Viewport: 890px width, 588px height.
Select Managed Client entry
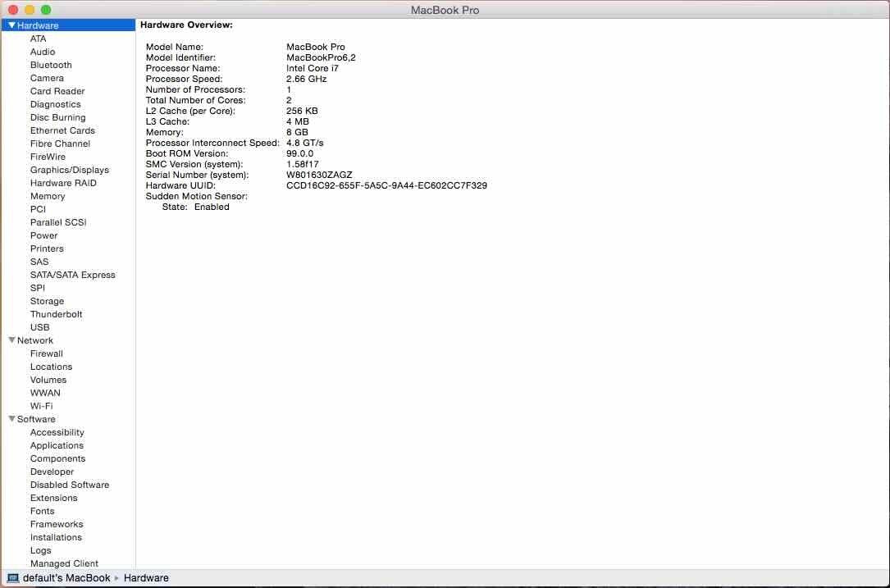click(64, 563)
